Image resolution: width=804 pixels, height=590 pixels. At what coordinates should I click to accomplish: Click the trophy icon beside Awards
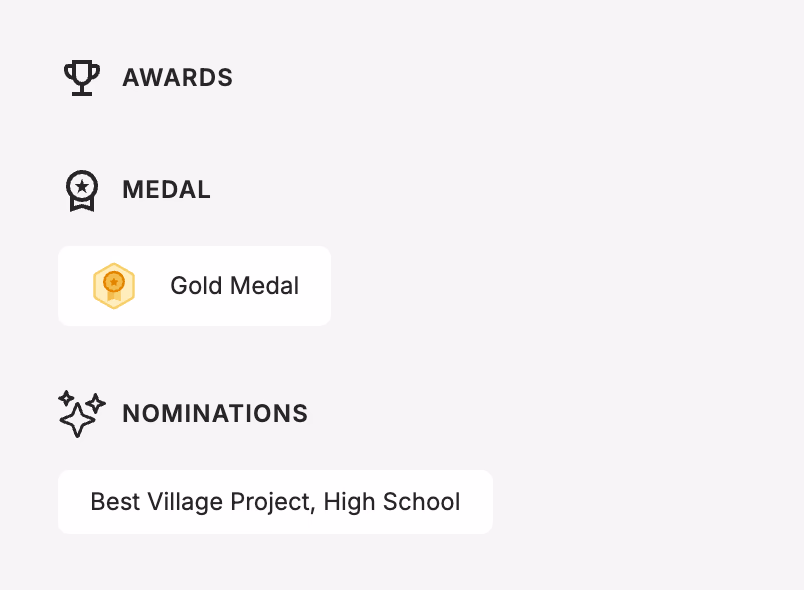82,78
